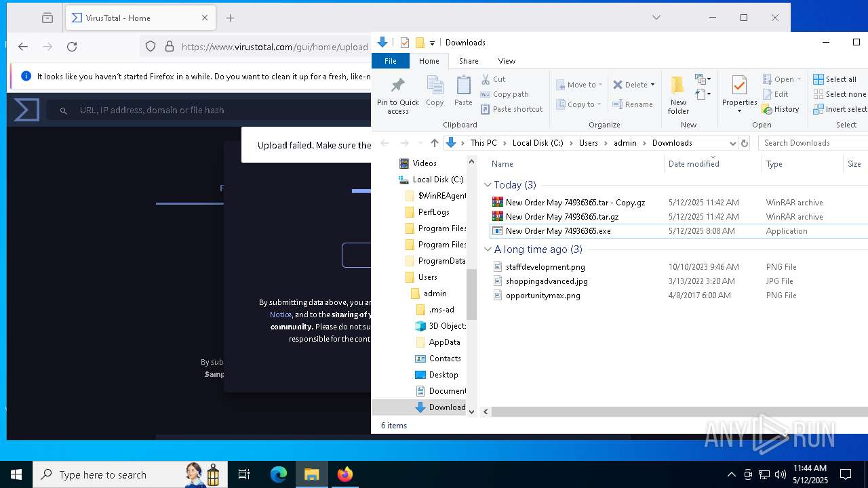Collapse the Today (3) group

click(x=488, y=185)
